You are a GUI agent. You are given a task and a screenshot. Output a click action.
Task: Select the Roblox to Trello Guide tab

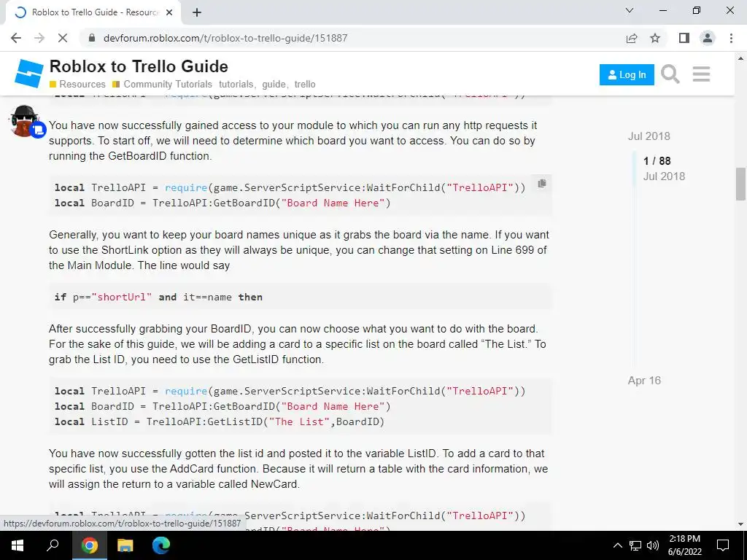pos(93,12)
